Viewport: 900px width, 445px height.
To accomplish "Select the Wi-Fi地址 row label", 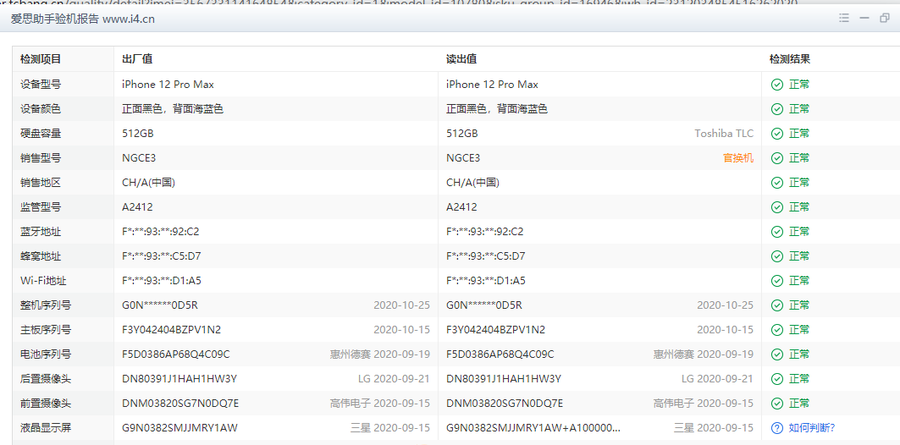I will coord(41,281).
